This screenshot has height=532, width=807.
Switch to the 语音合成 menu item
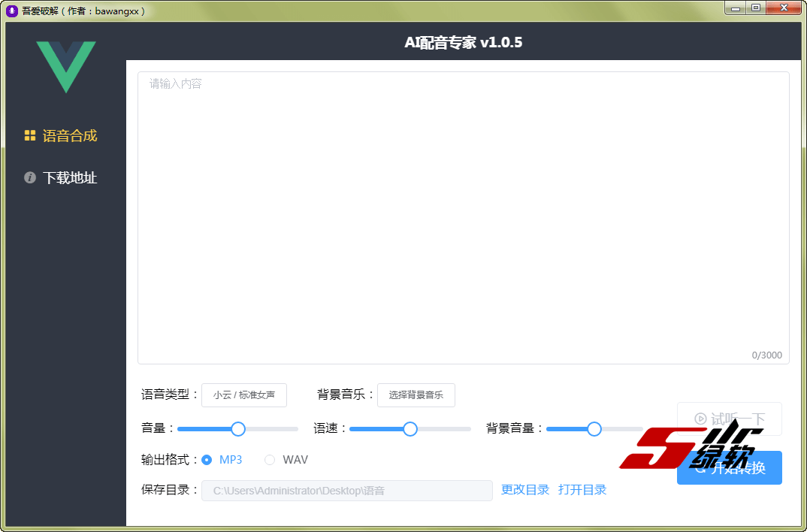69,136
